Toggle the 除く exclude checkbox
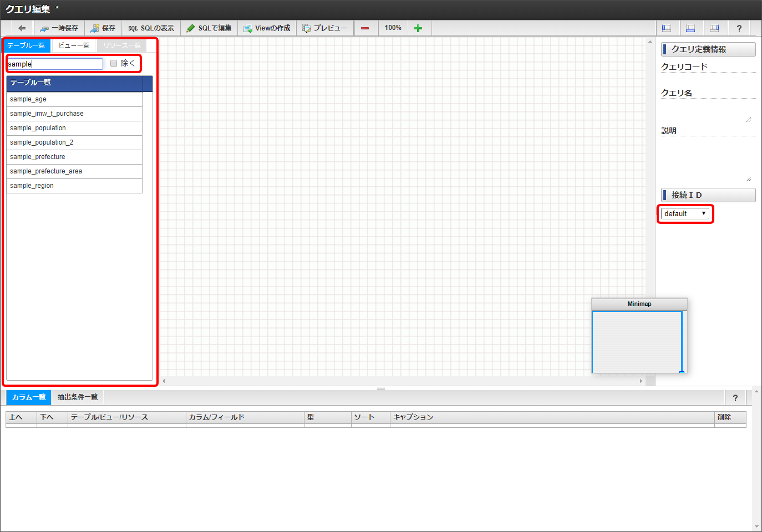 click(x=114, y=63)
